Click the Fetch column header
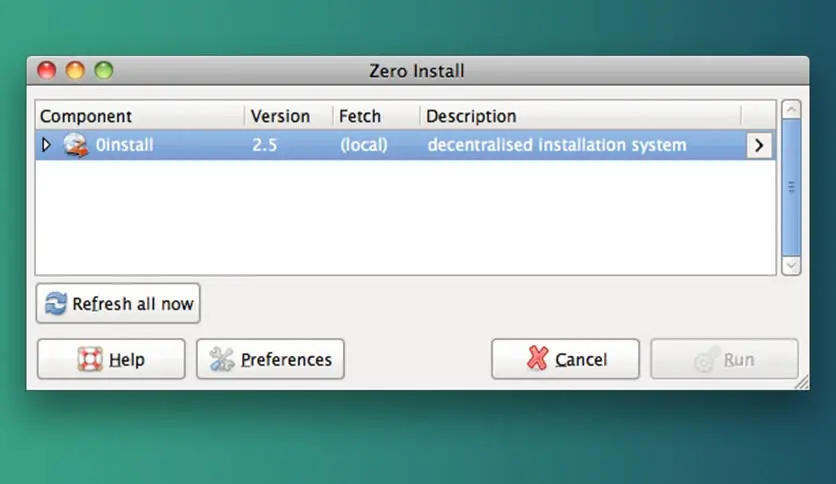This screenshot has height=484, width=836. pyautogui.click(x=376, y=116)
